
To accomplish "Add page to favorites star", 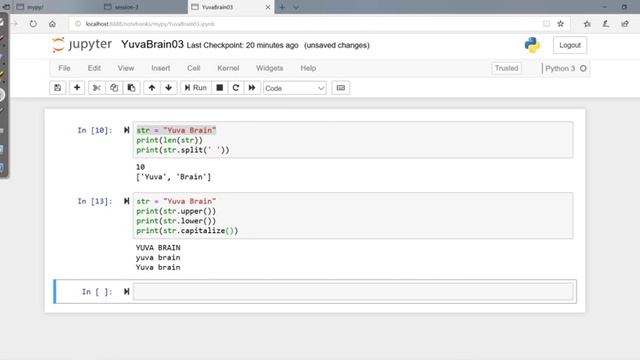I will tap(560, 24).
